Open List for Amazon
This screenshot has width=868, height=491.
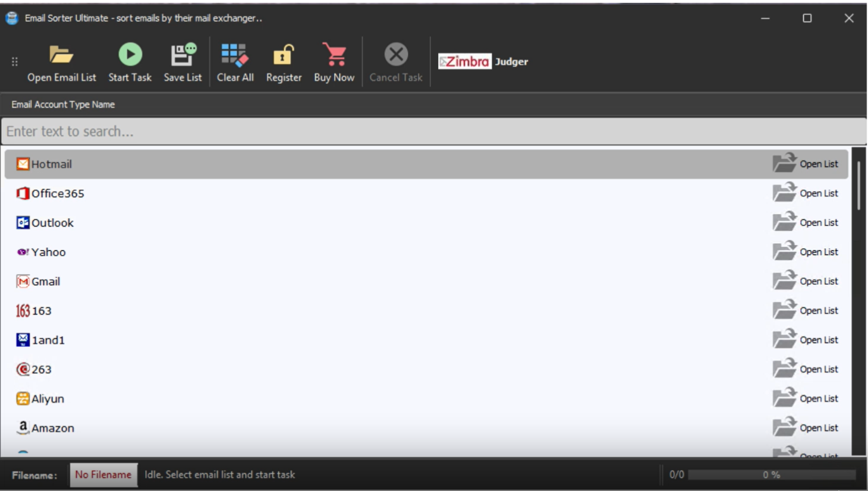[806, 427]
